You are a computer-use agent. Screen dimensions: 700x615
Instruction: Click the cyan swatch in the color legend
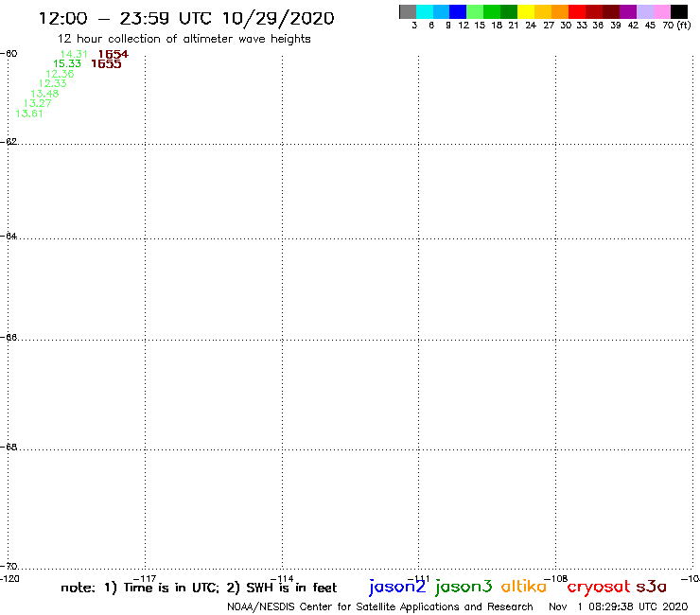click(x=425, y=11)
